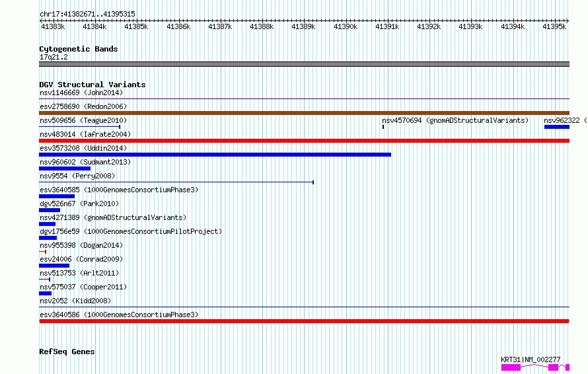Click the 41393k ruler position
588x374 pixels.
(x=470, y=26)
